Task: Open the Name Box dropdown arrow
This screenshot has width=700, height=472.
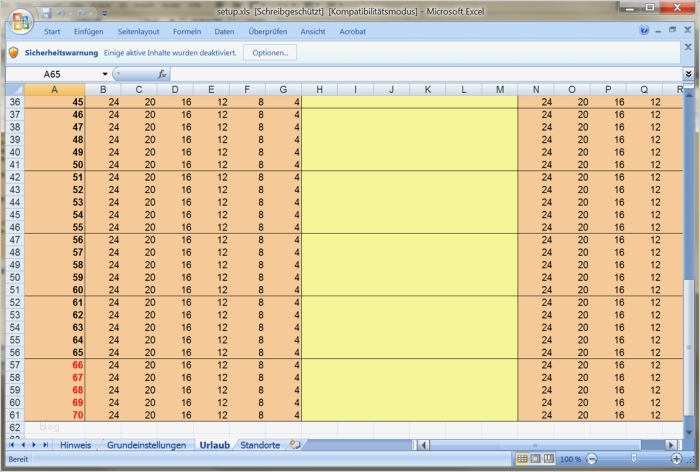Action: coord(105,74)
